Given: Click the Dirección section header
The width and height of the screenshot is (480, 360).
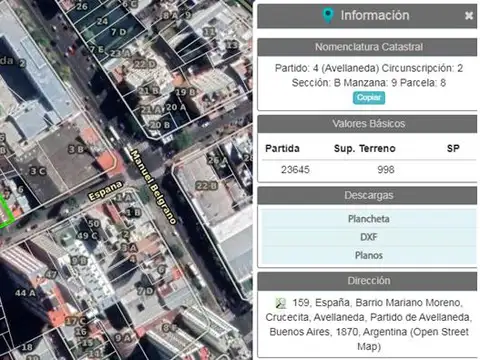Looking at the screenshot, I should [367, 281].
